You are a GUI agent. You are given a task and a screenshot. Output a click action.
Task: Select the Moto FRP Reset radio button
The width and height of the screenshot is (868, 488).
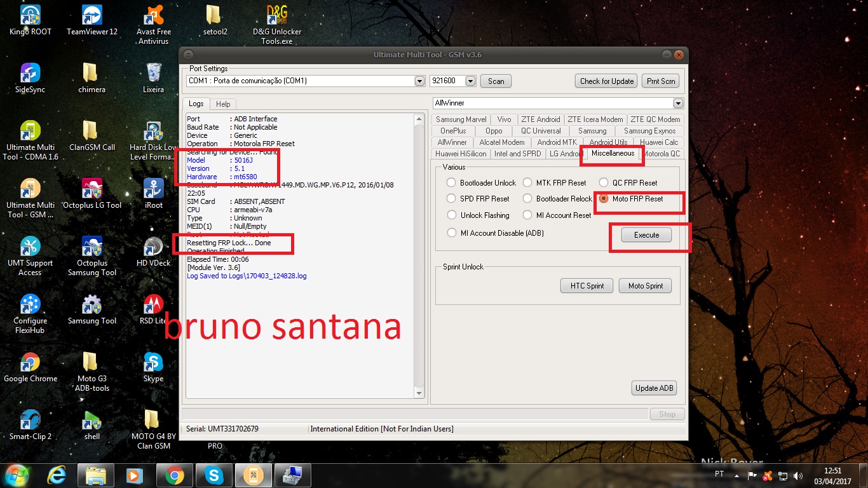[x=604, y=199]
